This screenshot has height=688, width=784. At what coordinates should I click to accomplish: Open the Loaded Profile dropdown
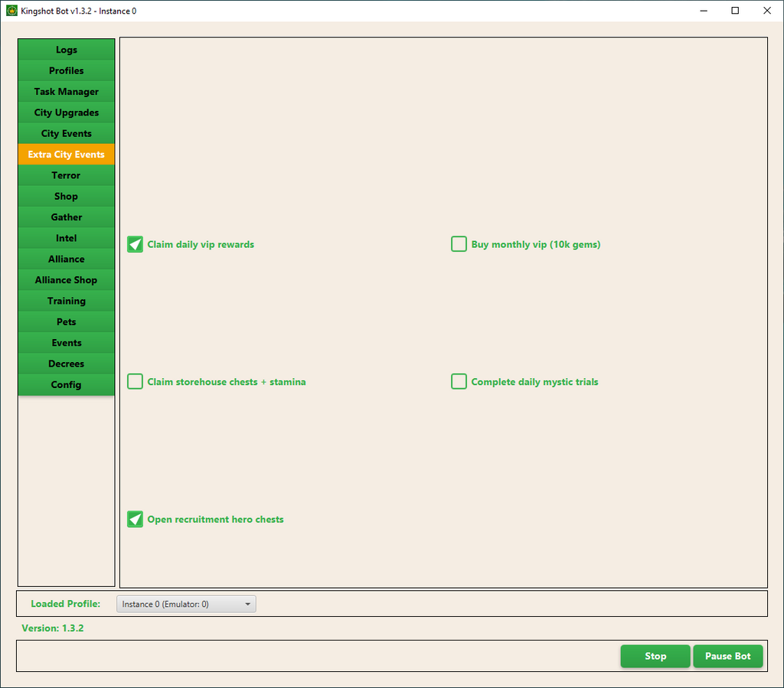tap(186, 604)
